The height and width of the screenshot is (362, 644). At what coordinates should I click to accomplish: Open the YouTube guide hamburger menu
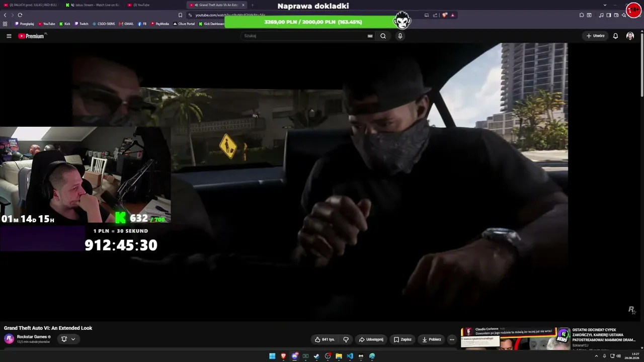click(x=9, y=36)
